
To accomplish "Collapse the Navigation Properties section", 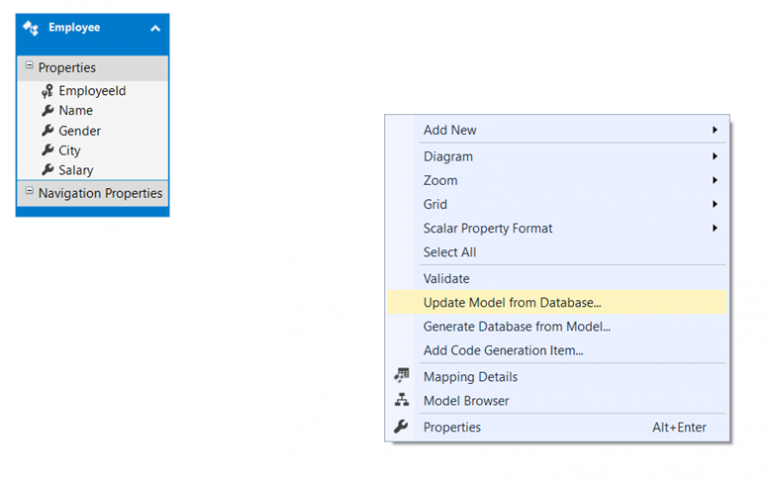I will 29,191.
